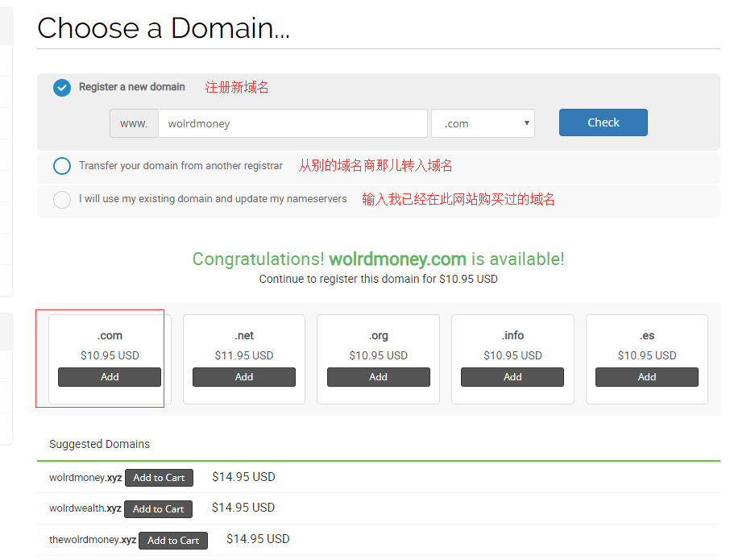The height and width of the screenshot is (560, 755).
Task: Select use my existing domain option
Action: coord(62,199)
